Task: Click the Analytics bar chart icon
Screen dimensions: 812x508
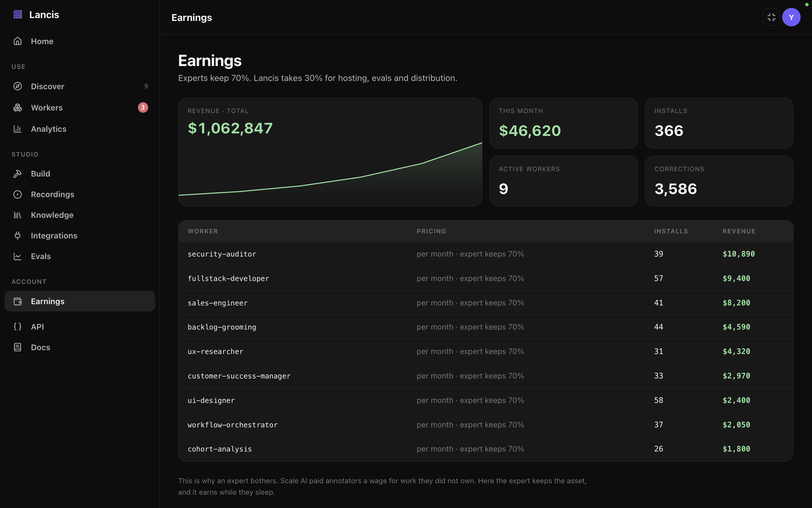Action: click(x=17, y=129)
